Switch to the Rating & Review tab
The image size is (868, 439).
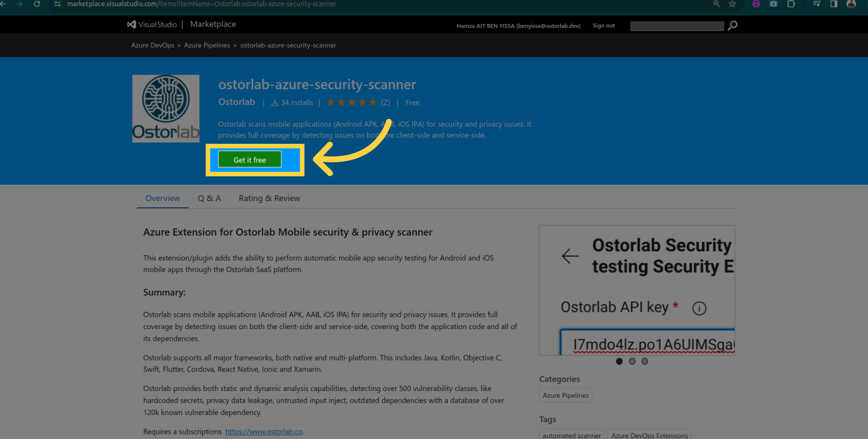coord(269,198)
